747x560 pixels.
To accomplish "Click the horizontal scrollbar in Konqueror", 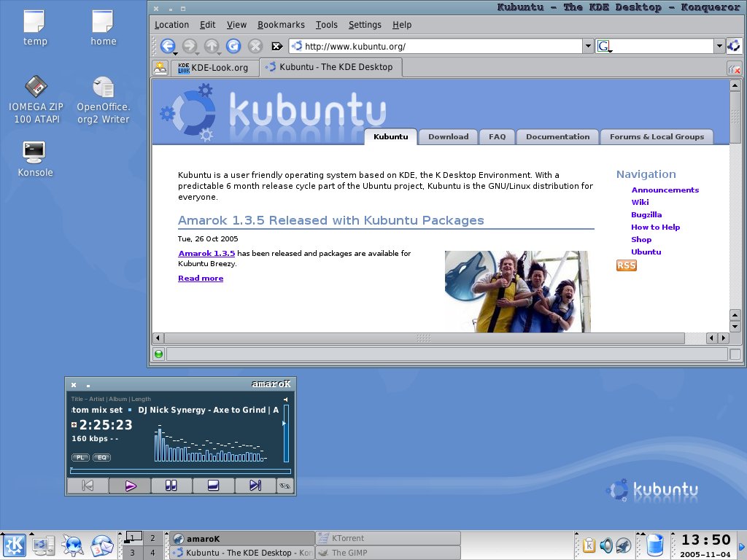I will tap(424, 338).
